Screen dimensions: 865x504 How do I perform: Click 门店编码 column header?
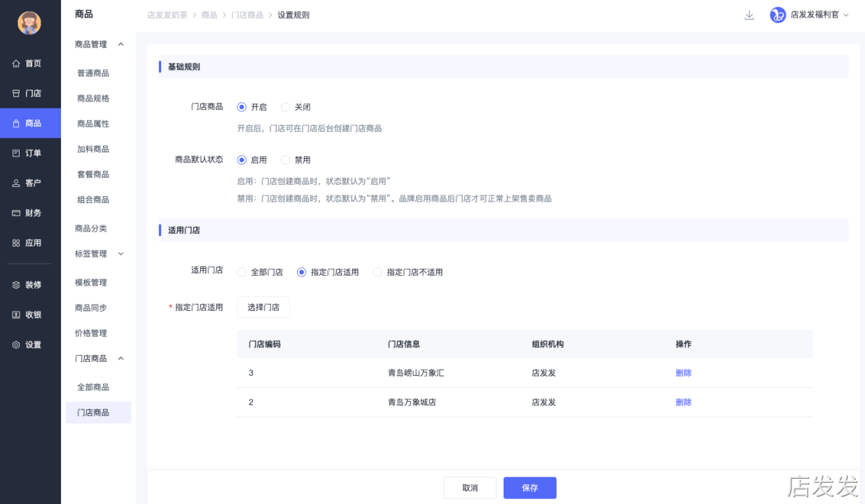tap(265, 344)
